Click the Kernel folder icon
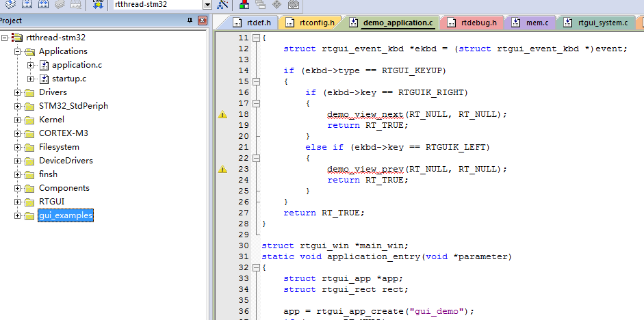 click(29, 120)
